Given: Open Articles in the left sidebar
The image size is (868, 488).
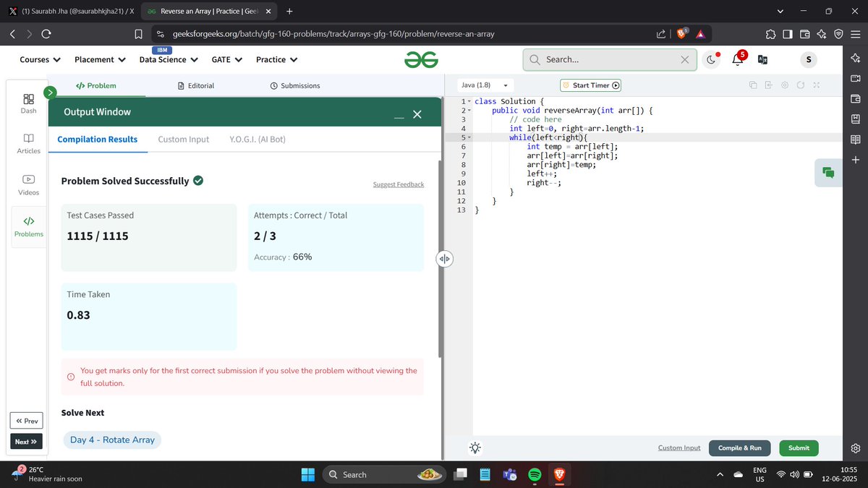Looking at the screenshot, I should (28, 143).
